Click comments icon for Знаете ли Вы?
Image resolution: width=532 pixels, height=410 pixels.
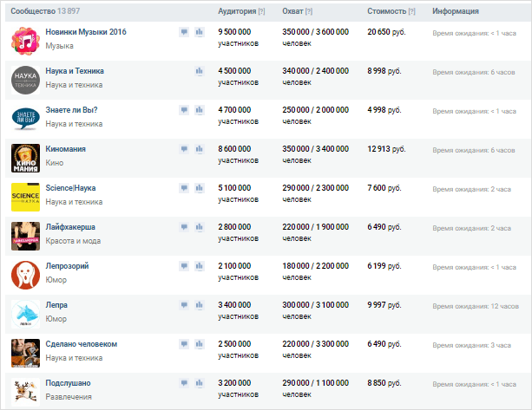click(x=184, y=110)
